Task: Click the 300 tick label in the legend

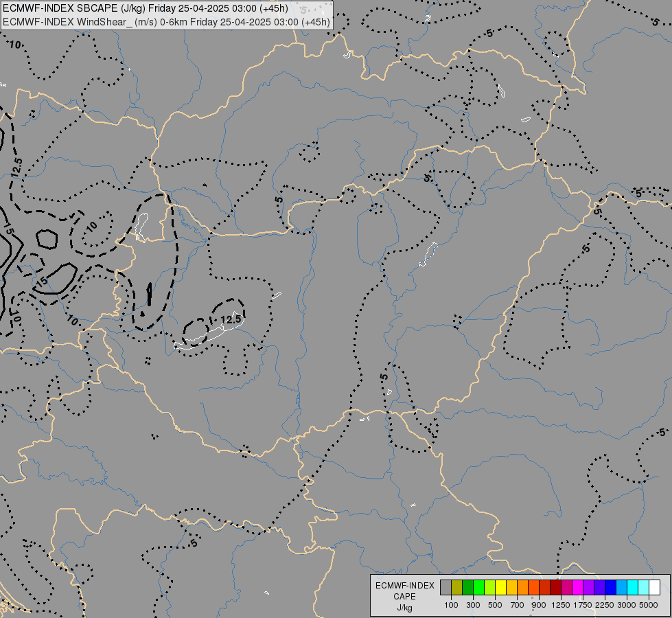Action: tap(473, 605)
